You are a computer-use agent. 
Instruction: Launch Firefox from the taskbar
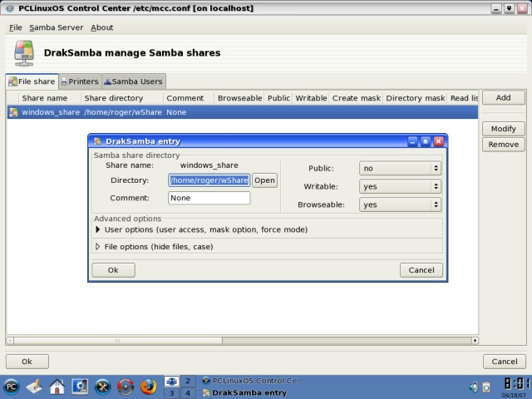[x=149, y=387]
